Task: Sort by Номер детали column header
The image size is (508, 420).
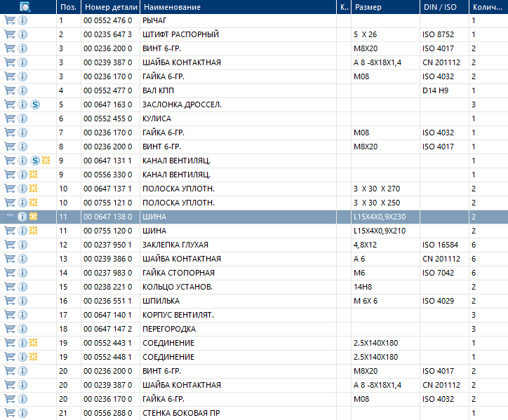Action: (x=110, y=7)
